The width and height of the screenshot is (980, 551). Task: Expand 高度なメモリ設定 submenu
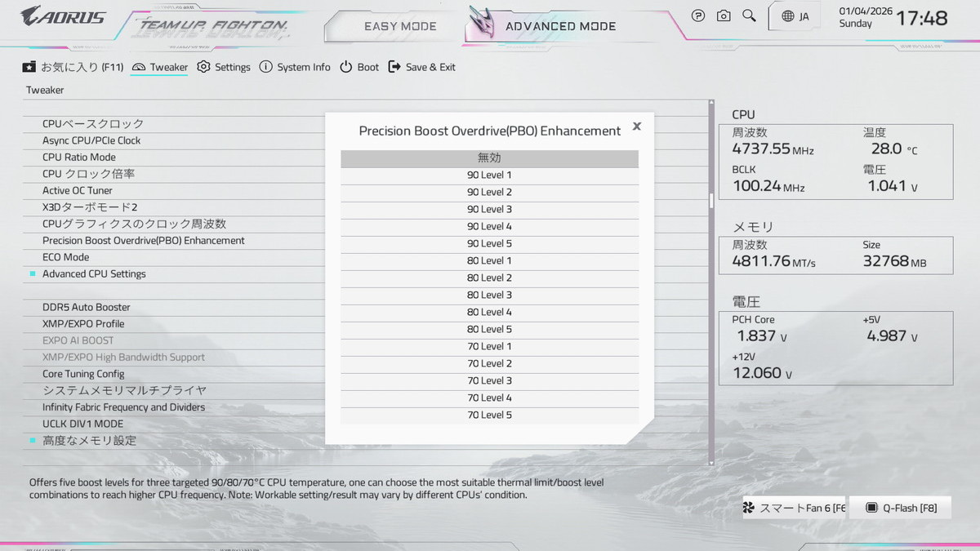[x=89, y=441]
